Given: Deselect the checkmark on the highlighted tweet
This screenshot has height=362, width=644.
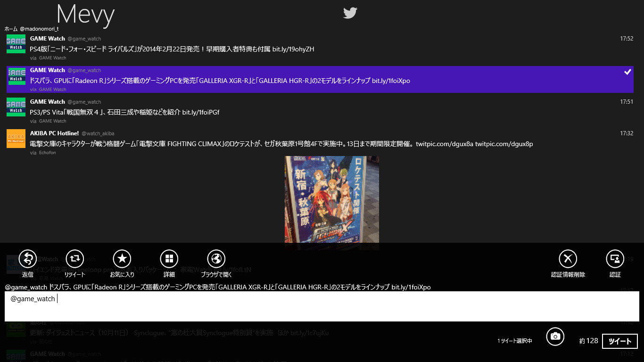Looking at the screenshot, I should pos(627,72).
